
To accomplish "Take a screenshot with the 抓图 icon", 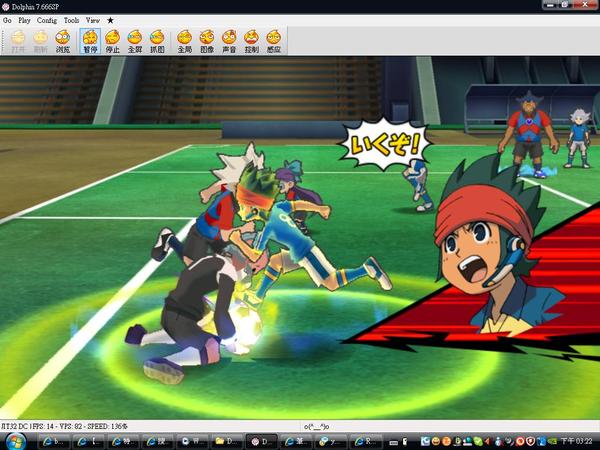I will tap(157, 41).
